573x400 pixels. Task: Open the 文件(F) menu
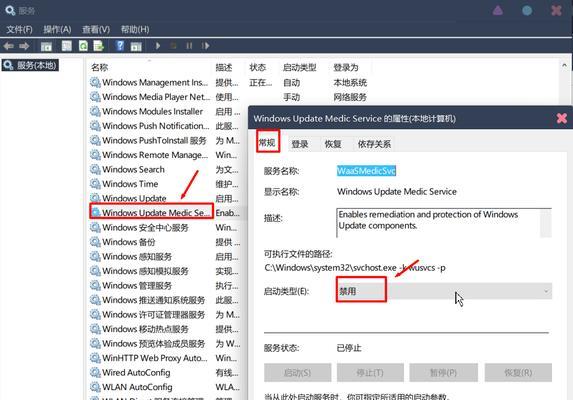pyautogui.click(x=19, y=29)
